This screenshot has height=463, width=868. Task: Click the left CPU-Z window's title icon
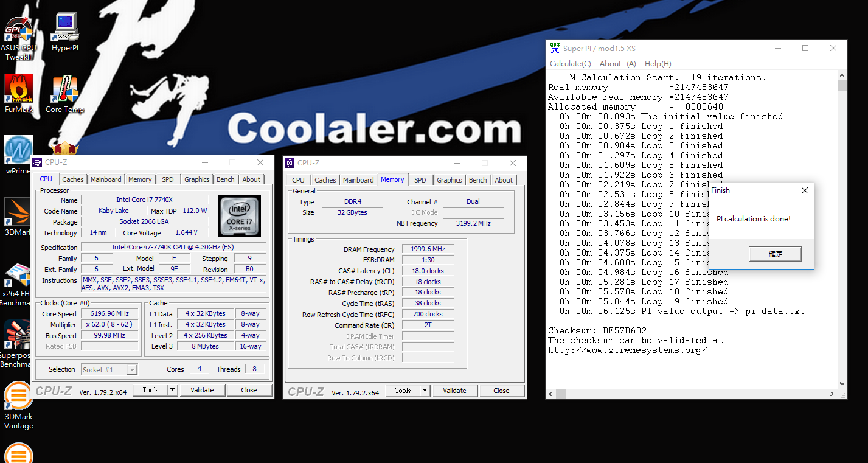click(x=38, y=162)
